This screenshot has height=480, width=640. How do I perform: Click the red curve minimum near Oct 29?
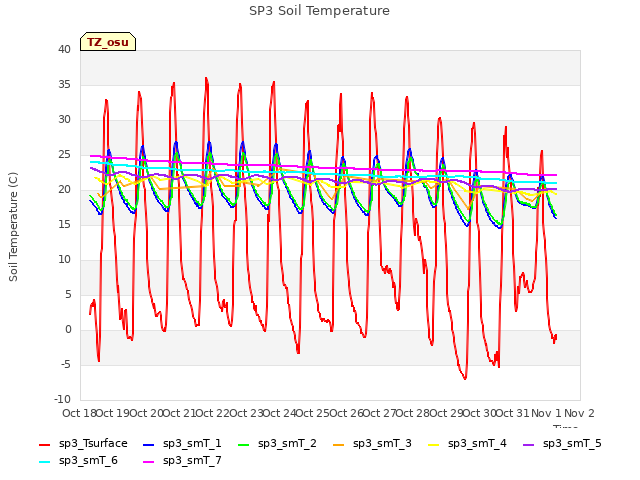pyautogui.click(x=465, y=378)
